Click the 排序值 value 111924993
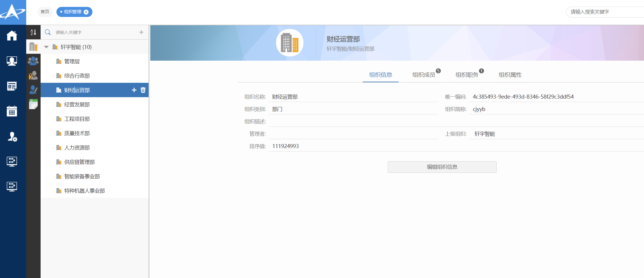 [x=286, y=146]
